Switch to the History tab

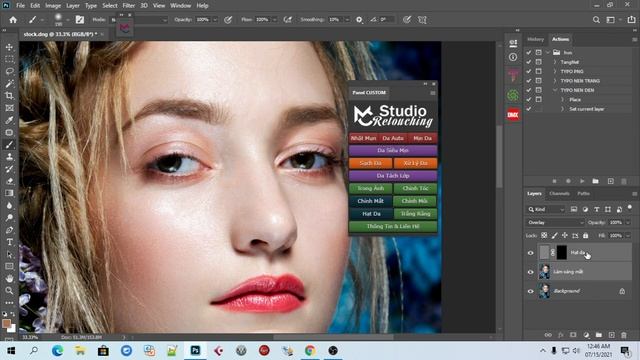click(x=536, y=39)
